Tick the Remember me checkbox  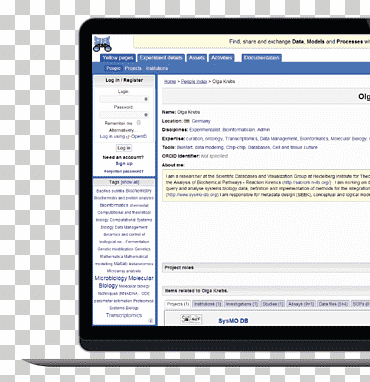click(x=139, y=123)
